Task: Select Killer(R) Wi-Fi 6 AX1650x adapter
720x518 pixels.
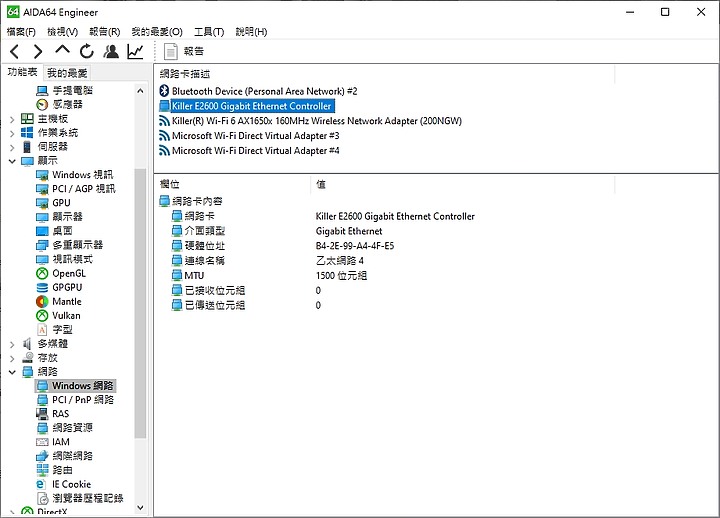Action: [310, 121]
